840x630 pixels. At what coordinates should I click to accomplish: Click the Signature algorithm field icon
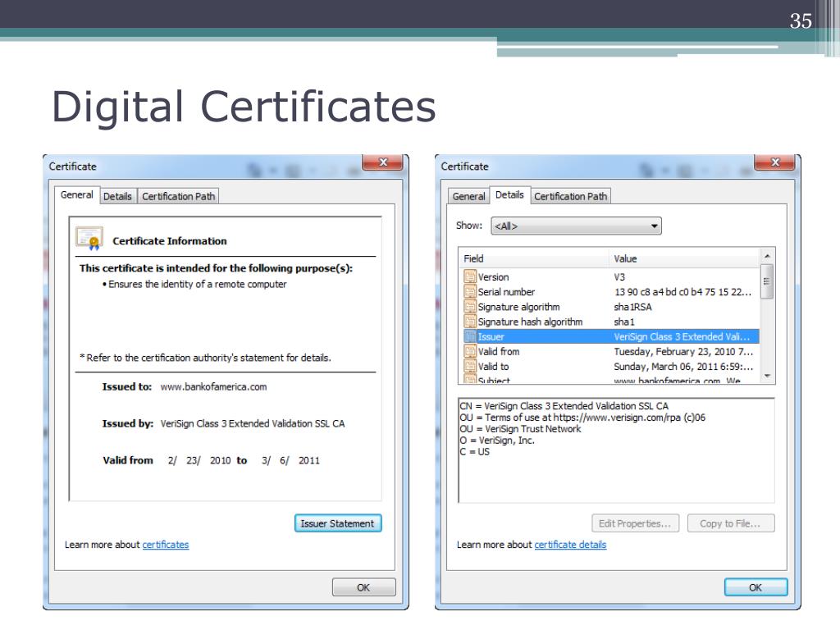[x=470, y=307]
